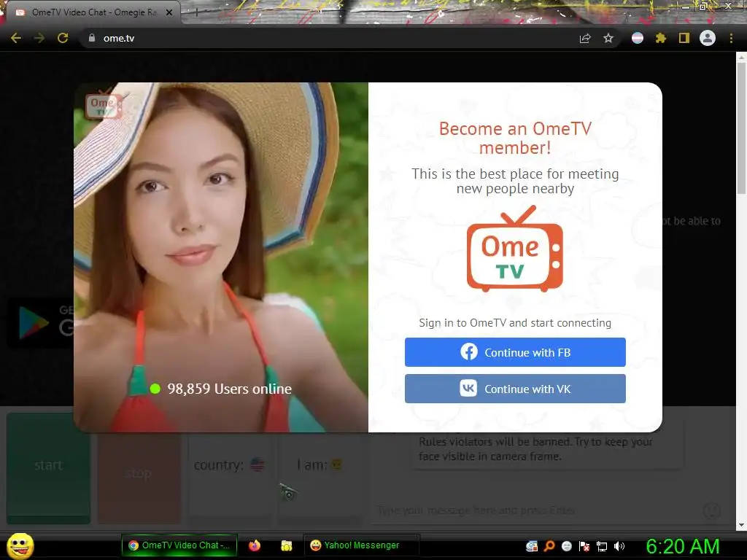The width and height of the screenshot is (747, 560).
Task: Reload the ome.tv page
Action: tap(63, 38)
